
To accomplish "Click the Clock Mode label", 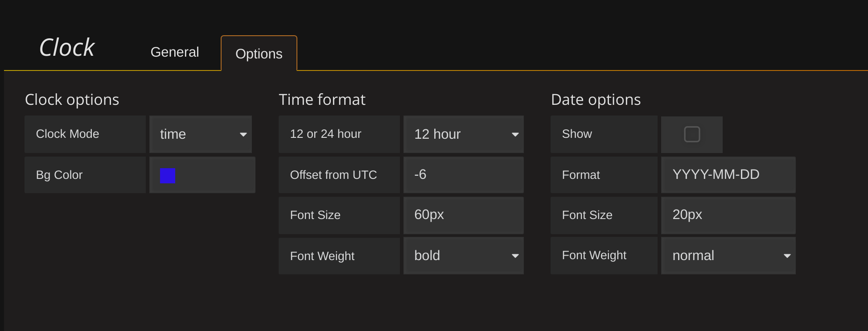I will click(x=67, y=134).
